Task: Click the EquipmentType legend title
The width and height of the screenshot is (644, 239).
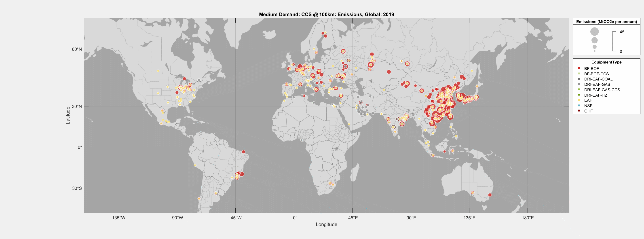Action: point(606,62)
